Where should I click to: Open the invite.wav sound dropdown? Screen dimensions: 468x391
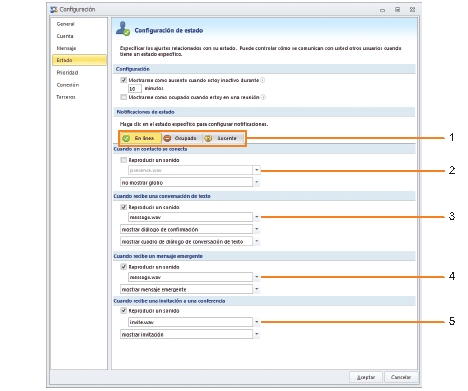pos(256,322)
